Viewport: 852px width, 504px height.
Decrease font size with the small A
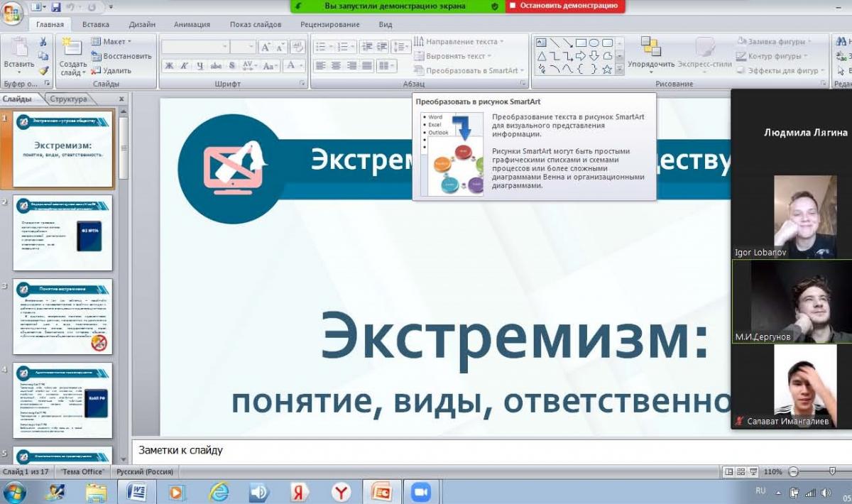(x=280, y=48)
